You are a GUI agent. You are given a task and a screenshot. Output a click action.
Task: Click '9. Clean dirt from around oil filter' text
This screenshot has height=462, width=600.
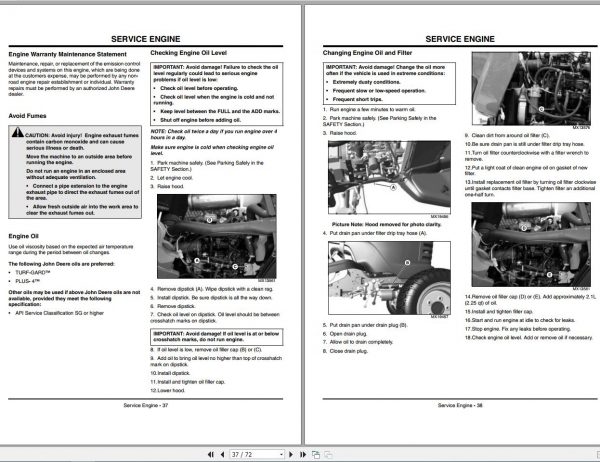click(x=507, y=135)
